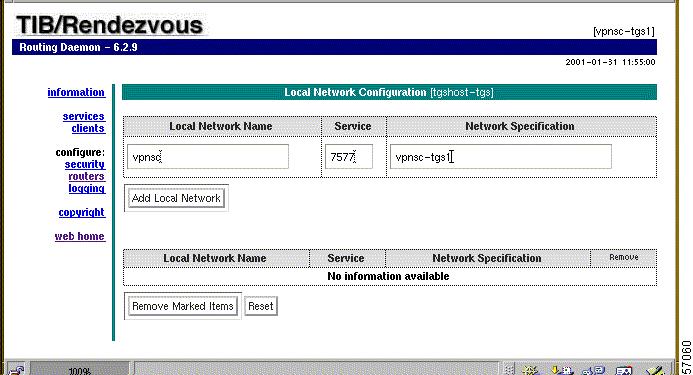Click the Network Specification header in lower table
This screenshot has height=375, width=693.
click(487, 258)
